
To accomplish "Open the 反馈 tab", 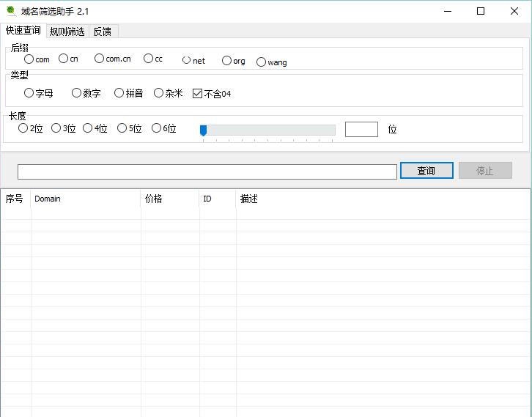I will coord(103,32).
